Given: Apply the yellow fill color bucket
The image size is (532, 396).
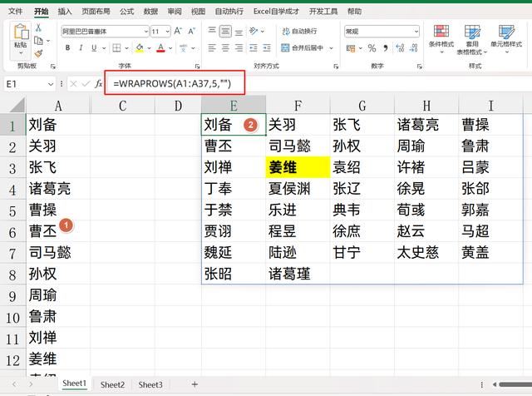Looking at the screenshot, I should (140, 48).
